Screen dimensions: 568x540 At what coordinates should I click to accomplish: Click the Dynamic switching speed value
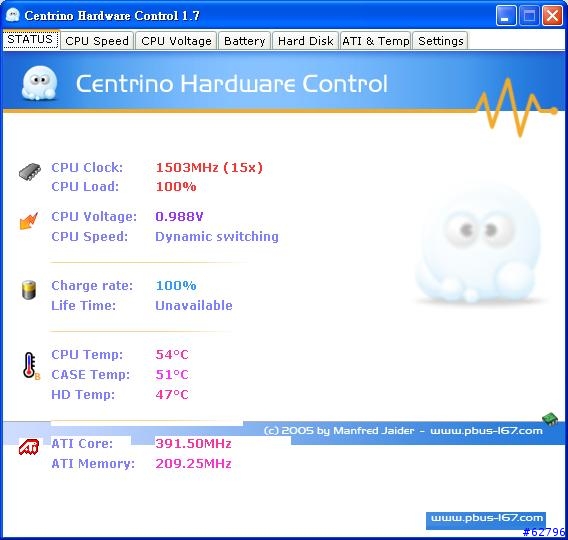pos(217,236)
